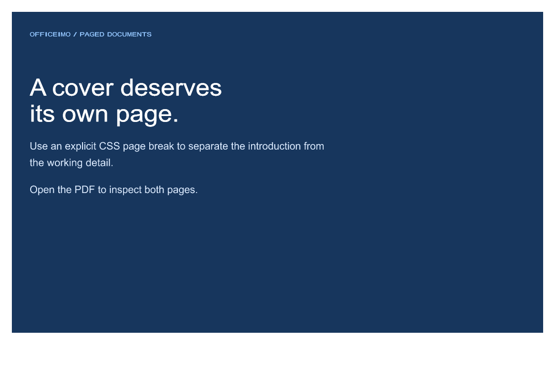Click the 'OFFICEIMO / PAGED DOCUMENTS' header label
The height and width of the screenshot is (392, 555).
click(x=90, y=34)
